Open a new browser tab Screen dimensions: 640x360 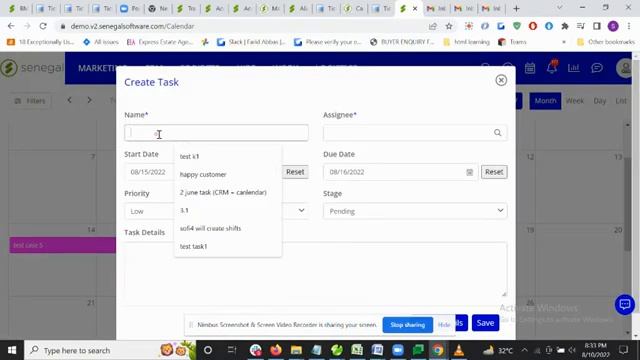point(516,9)
